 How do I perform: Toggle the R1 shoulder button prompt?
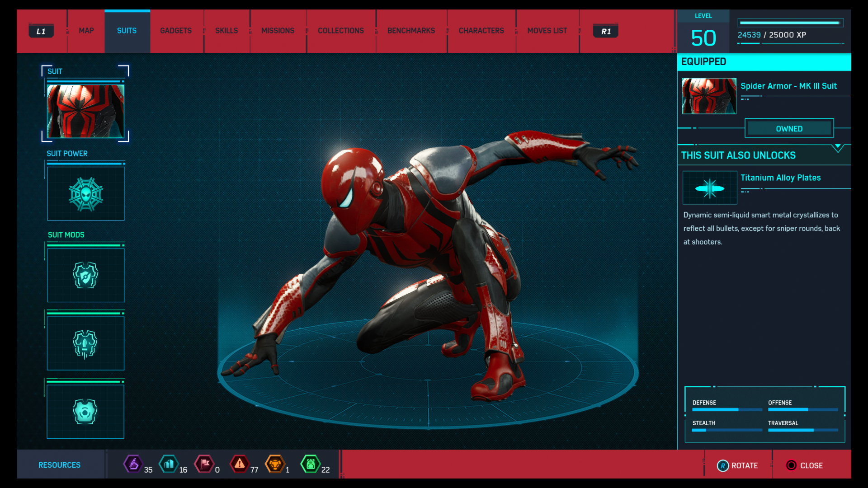605,31
